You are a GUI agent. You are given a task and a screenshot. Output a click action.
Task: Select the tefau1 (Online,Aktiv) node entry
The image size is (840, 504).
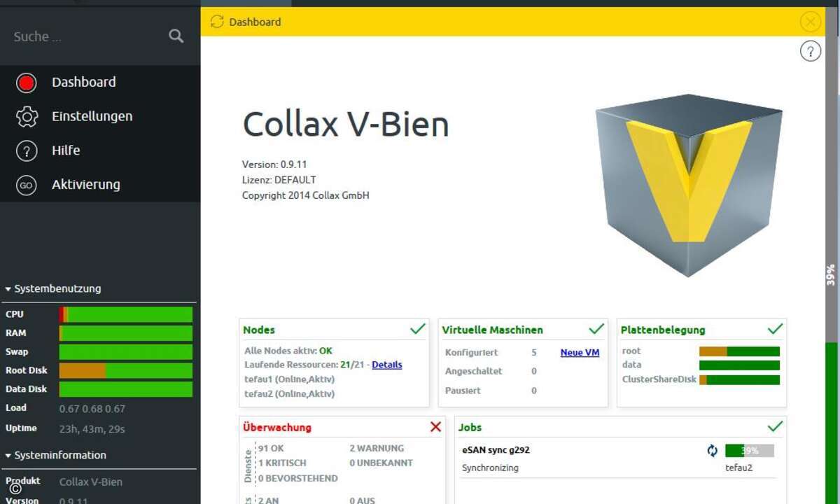pyautogui.click(x=289, y=379)
